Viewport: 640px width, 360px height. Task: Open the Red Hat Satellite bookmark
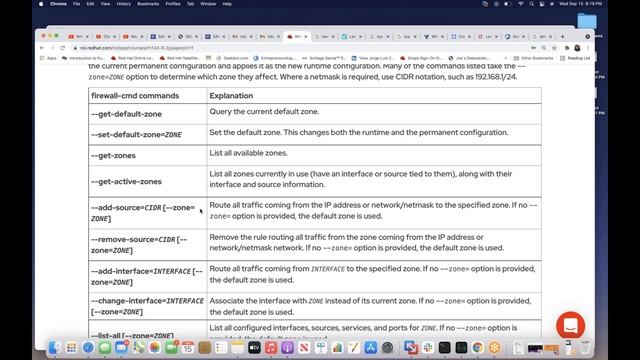[x=180, y=58]
